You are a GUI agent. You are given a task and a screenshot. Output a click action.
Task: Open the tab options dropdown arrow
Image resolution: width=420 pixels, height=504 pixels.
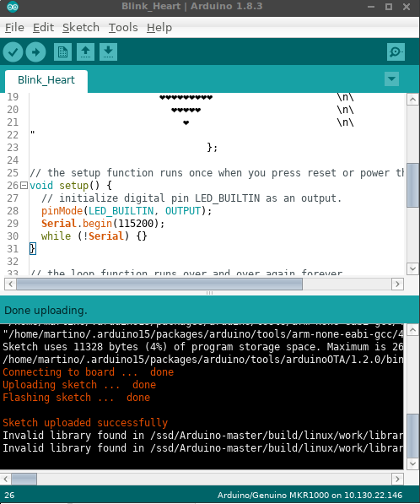(391, 79)
